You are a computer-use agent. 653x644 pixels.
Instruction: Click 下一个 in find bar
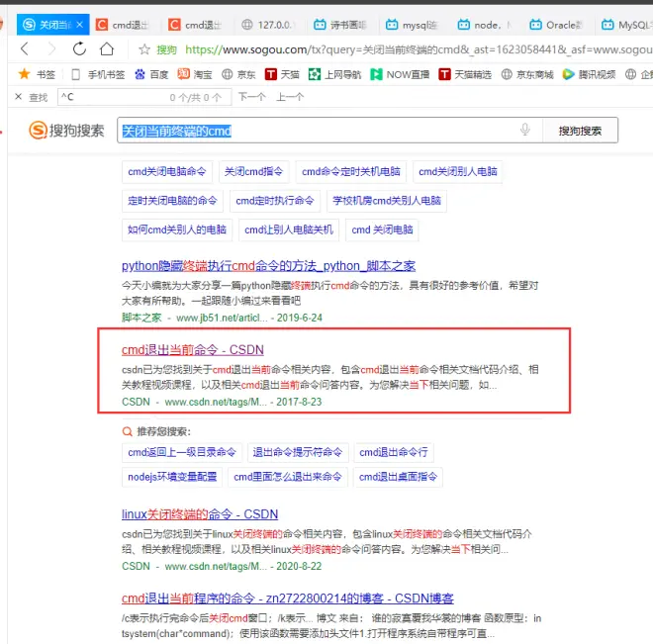point(252,97)
